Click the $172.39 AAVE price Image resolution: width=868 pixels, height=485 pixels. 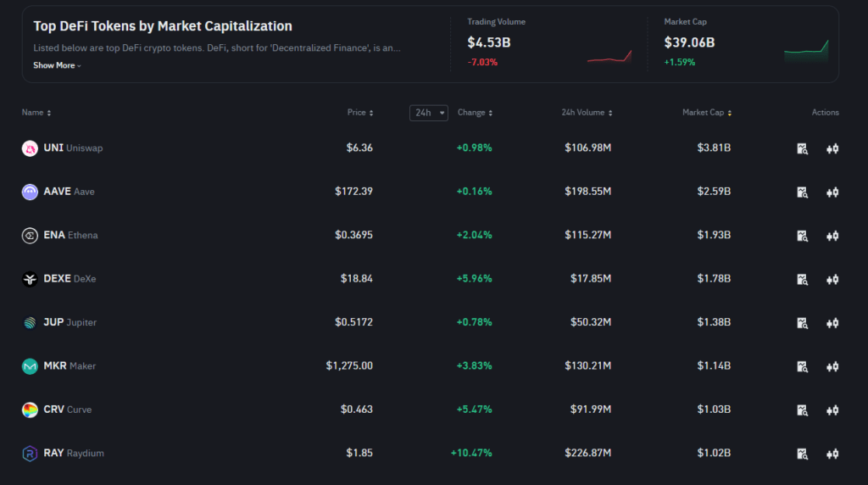[x=353, y=192]
